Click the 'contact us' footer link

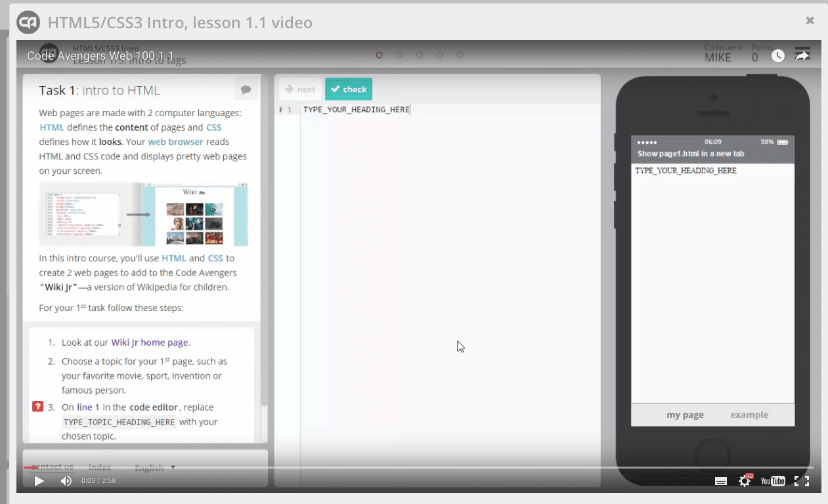[52, 467]
